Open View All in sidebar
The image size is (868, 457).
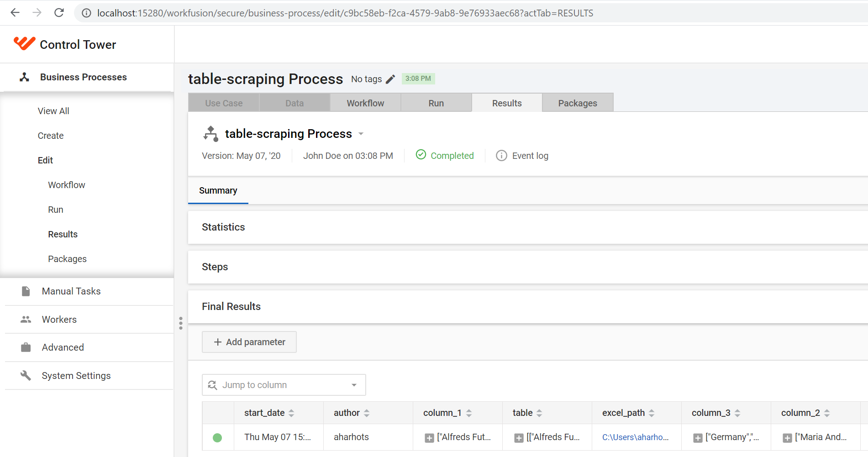click(53, 111)
